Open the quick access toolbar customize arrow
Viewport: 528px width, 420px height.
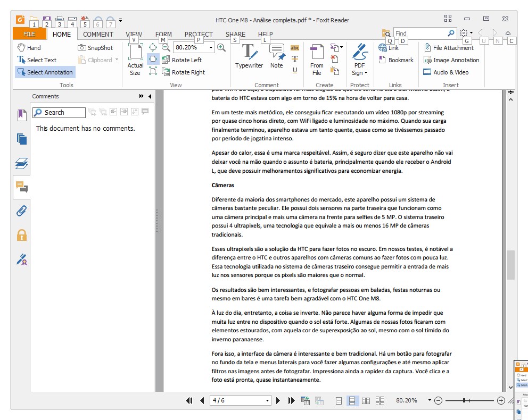click(x=120, y=20)
